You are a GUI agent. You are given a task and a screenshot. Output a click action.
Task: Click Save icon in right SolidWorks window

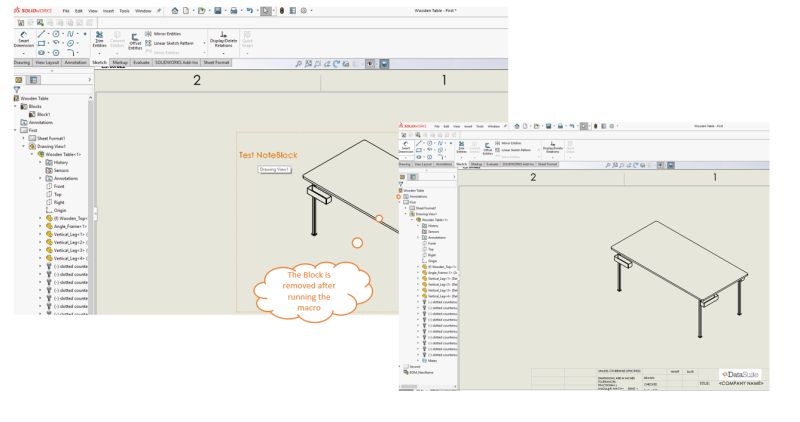point(548,126)
